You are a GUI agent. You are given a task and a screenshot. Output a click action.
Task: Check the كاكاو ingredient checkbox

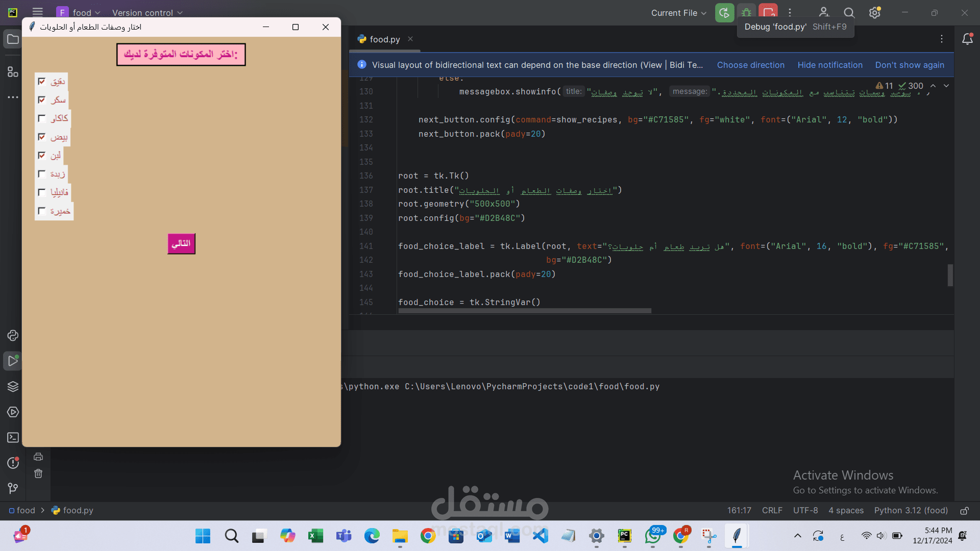(42, 118)
